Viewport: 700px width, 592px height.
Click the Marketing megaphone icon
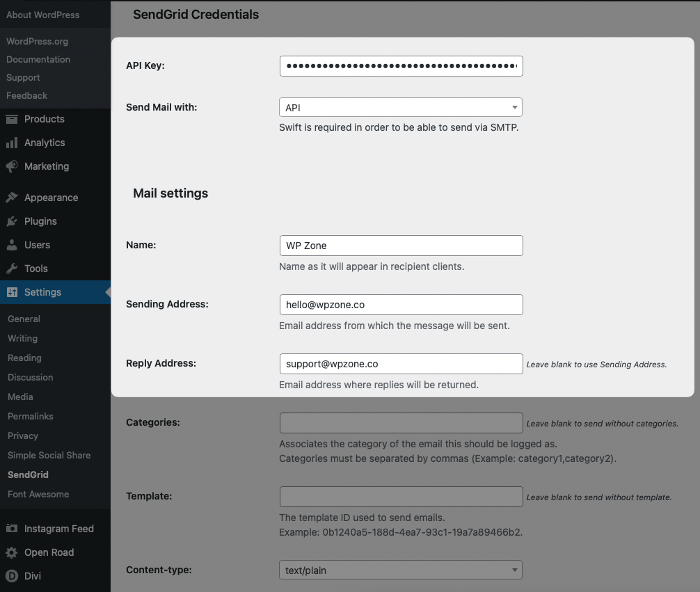pos(12,166)
